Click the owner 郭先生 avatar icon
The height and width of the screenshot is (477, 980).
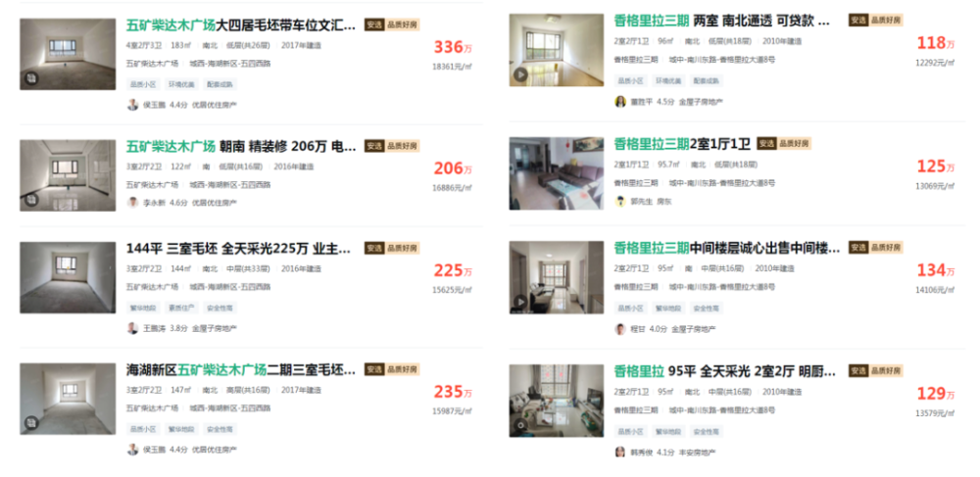[620, 202]
